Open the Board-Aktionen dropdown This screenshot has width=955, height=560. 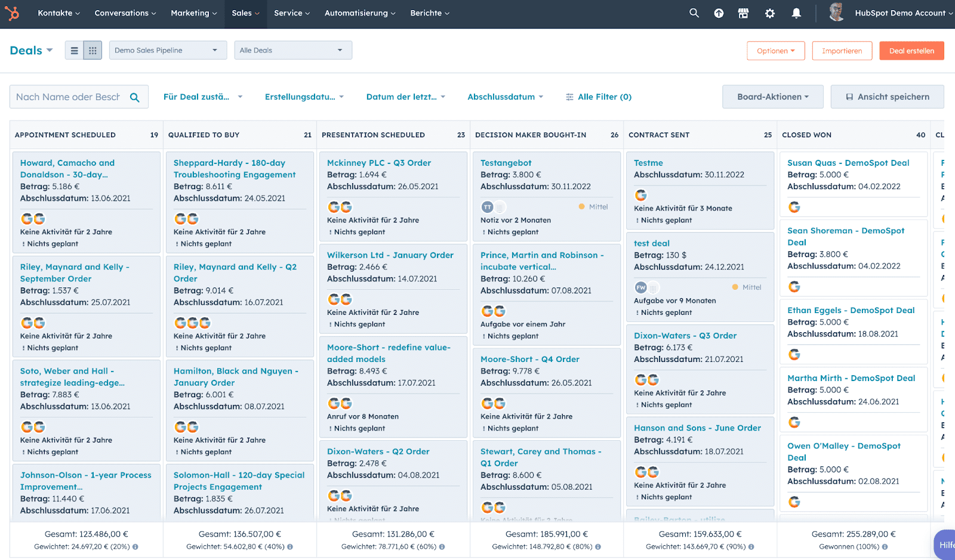773,97
